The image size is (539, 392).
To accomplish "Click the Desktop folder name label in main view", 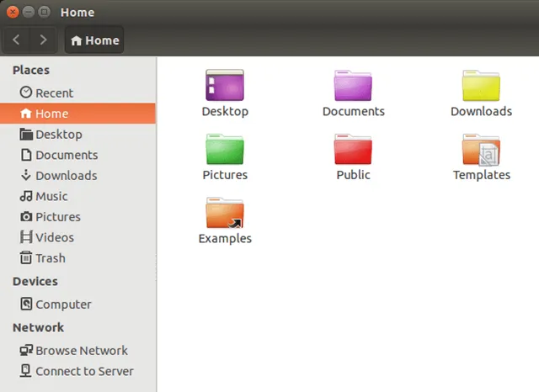I will [225, 112].
